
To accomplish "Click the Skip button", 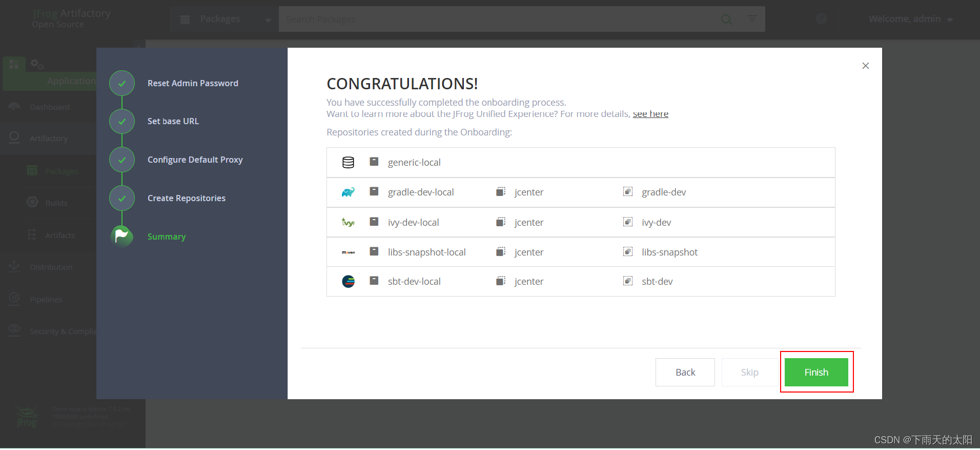I will 749,372.
